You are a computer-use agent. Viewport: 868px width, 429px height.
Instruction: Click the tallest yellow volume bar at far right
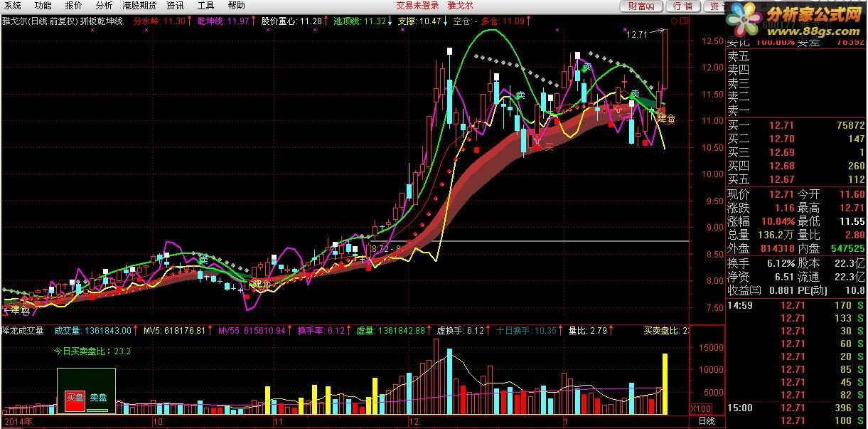click(x=665, y=384)
